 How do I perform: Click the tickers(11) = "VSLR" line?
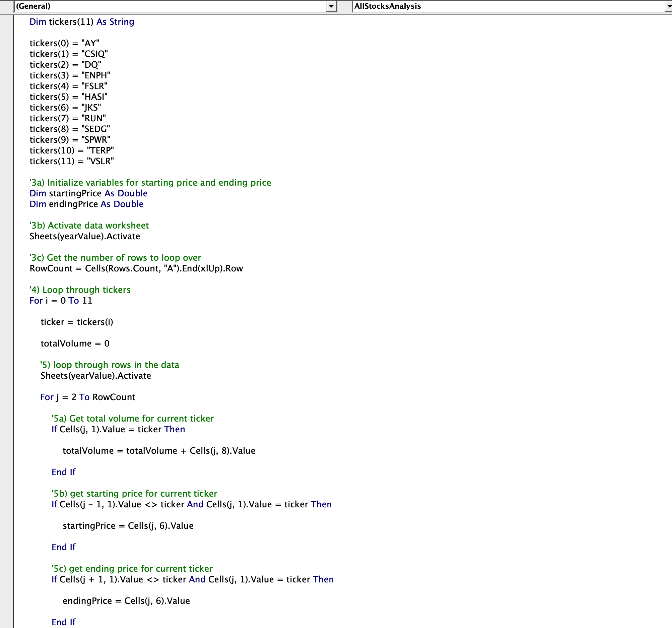click(72, 161)
